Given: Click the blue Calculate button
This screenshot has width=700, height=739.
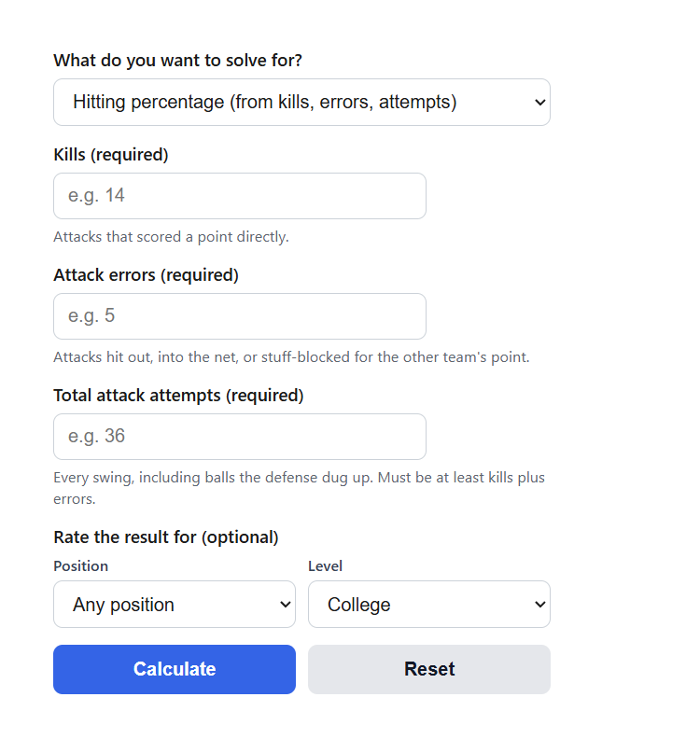Looking at the screenshot, I should coord(175,669).
